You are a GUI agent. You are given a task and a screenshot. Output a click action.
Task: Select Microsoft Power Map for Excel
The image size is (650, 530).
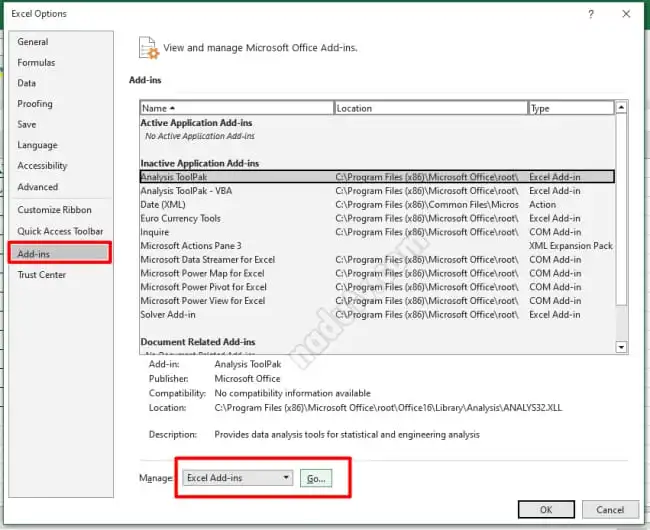pos(377,273)
